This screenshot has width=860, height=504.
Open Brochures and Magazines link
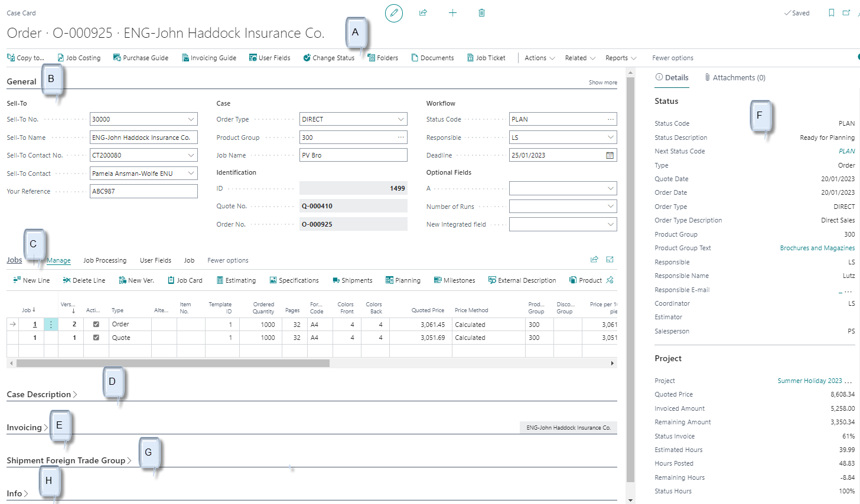point(817,248)
